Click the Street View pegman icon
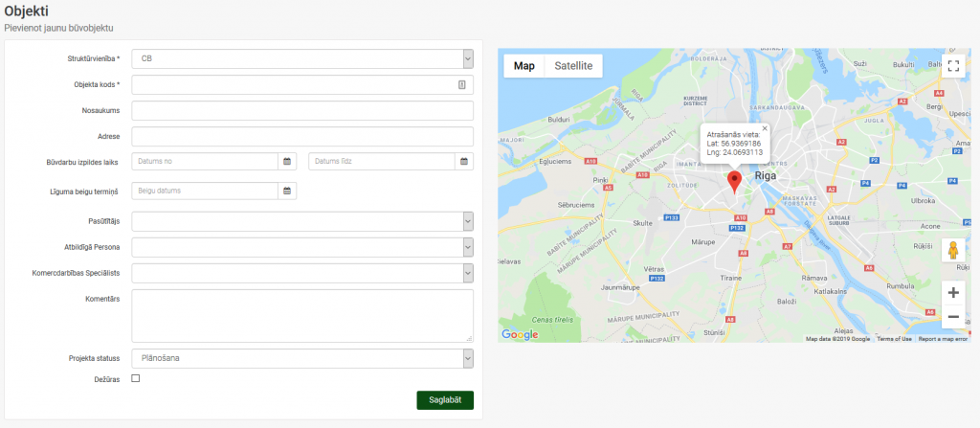The width and height of the screenshot is (980, 428). coord(953,250)
